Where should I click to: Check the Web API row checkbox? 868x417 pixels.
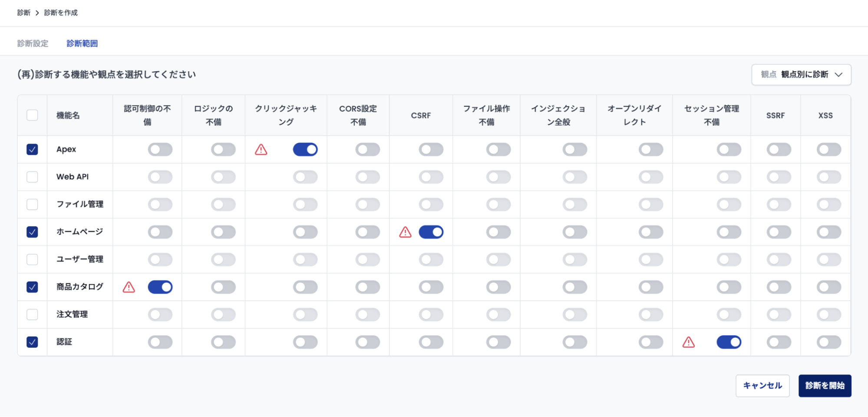31,177
